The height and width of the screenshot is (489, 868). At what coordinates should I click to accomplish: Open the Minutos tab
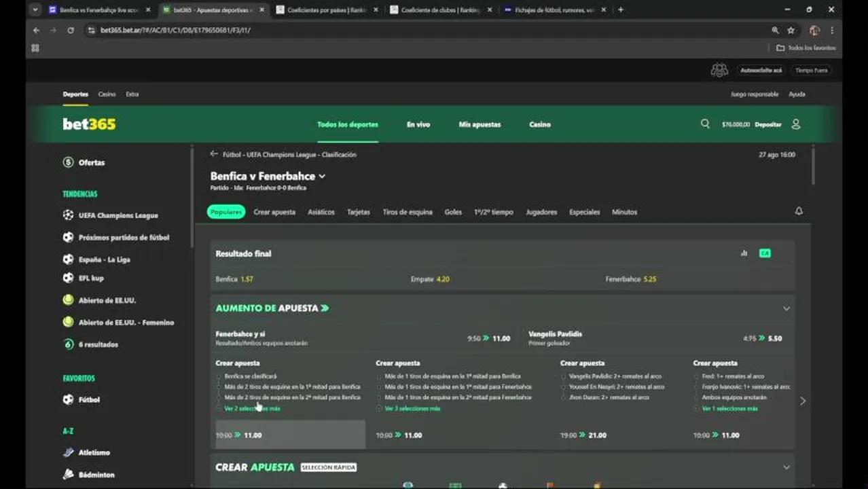[x=624, y=212]
